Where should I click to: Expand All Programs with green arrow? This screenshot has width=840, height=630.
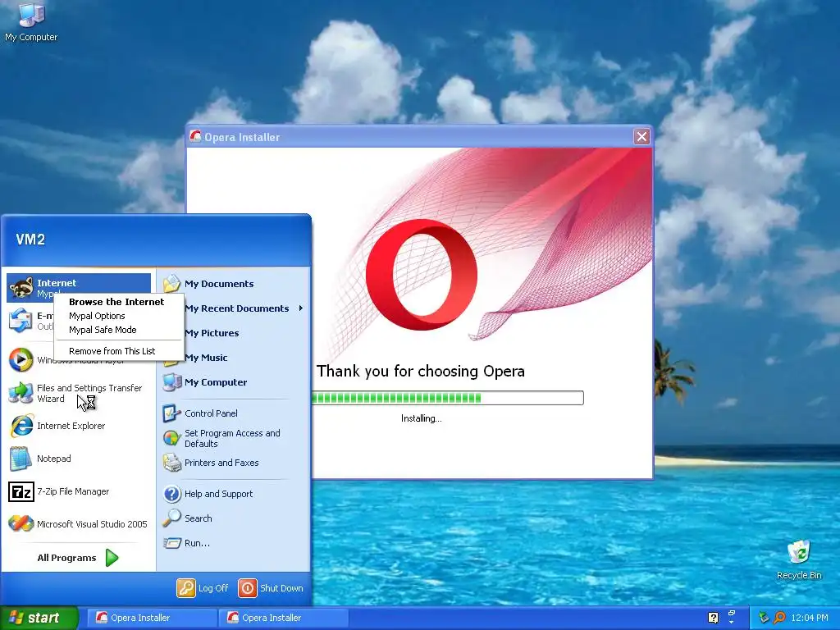[112, 558]
